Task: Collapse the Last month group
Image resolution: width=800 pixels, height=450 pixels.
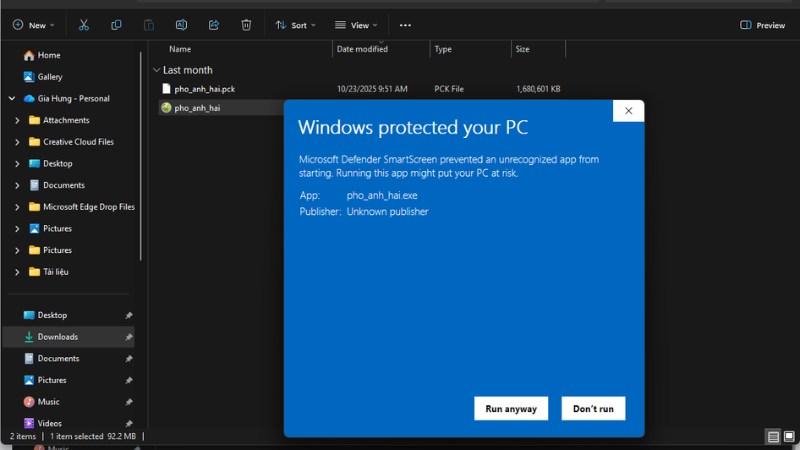Action: coord(157,70)
